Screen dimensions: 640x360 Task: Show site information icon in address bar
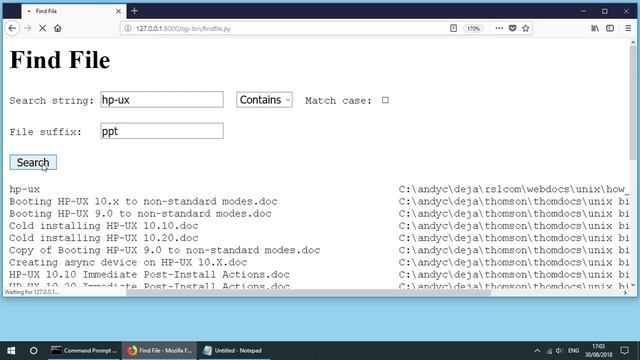pyautogui.click(x=128, y=28)
